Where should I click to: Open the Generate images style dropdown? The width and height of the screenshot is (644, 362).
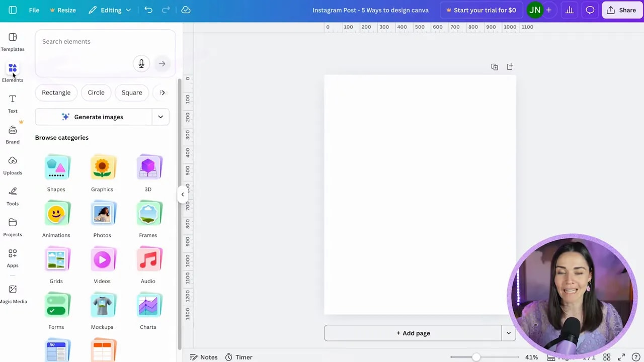[x=160, y=117]
